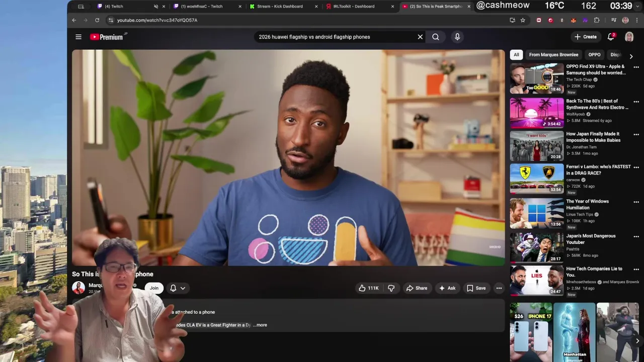Open the Marques Brownlee channel avatar
Screen dimensions: 644x362
78,288
